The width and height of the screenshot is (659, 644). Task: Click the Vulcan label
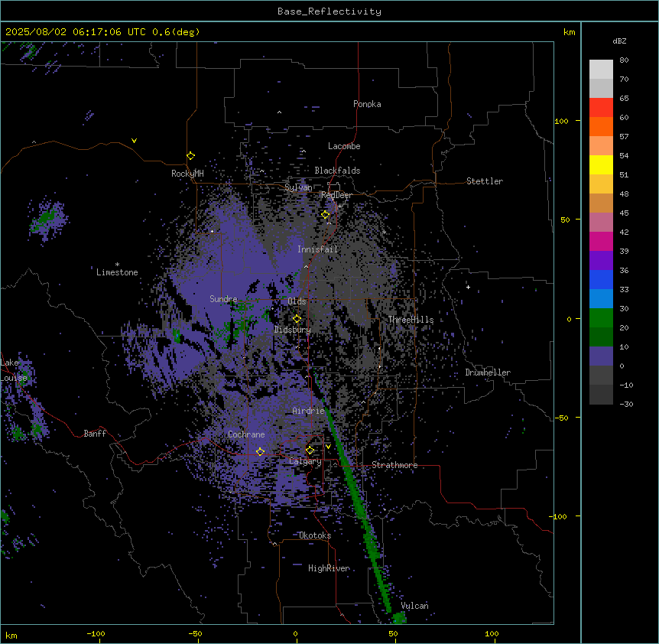pos(414,606)
